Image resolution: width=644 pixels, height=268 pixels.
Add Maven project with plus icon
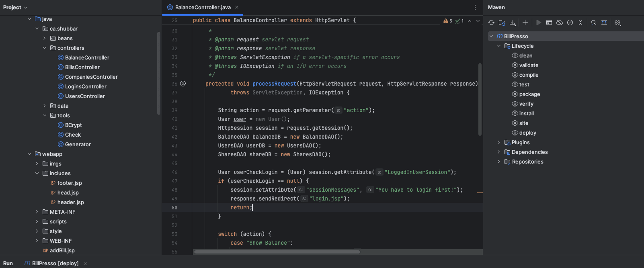(x=525, y=23)
